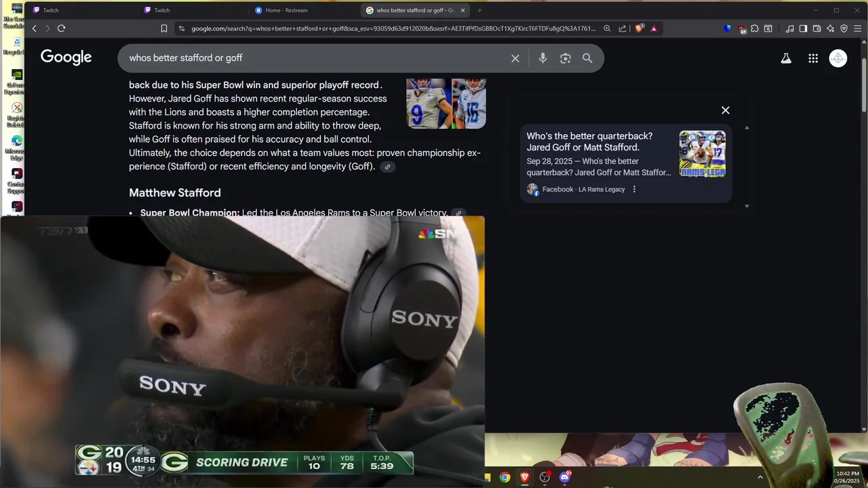Open Google Chrome from the taskbar
Screen dimensions: 868x488
click(x=505, y=477)
